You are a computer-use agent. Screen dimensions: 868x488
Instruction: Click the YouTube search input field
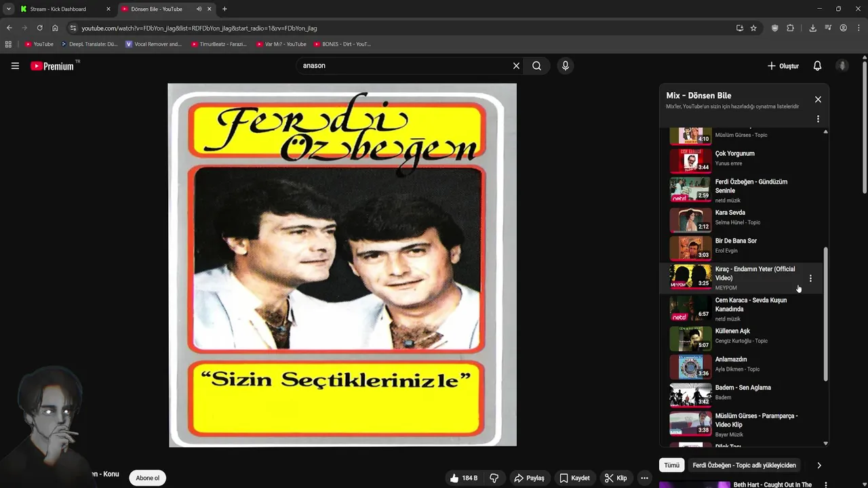click(403, 66)
